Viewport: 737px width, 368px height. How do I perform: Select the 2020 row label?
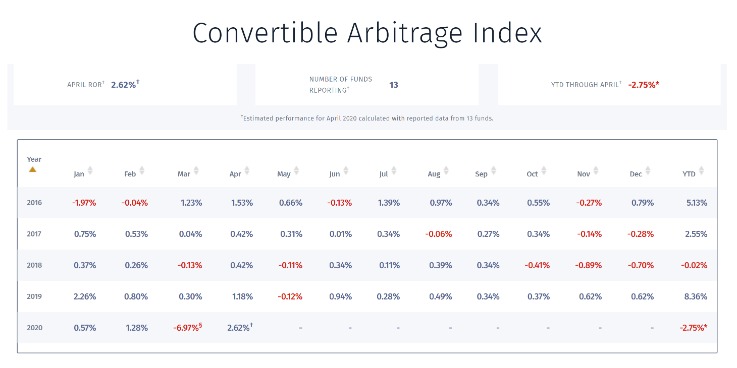pyautogui.click(x=34, y=328)
